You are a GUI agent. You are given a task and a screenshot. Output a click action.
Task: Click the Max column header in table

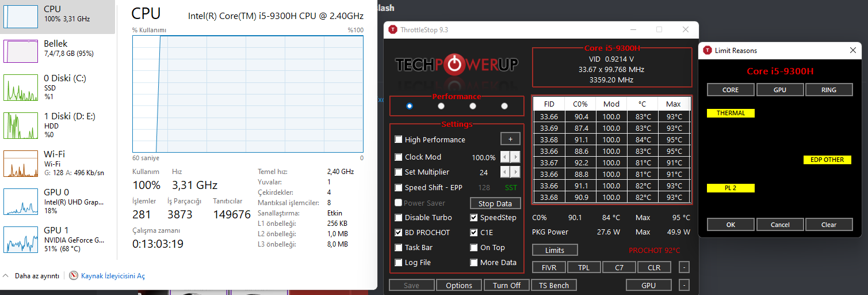(x=674, y=104)
